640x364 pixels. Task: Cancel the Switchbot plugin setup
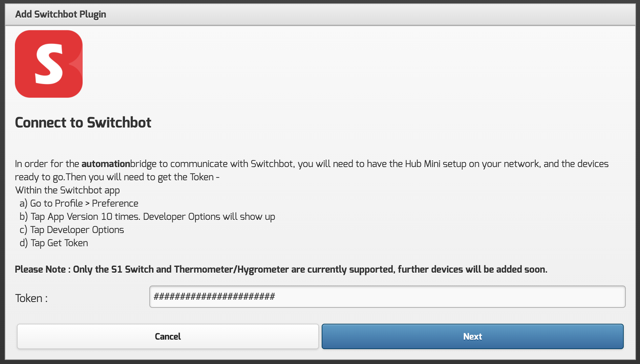[x=168, y=336]
